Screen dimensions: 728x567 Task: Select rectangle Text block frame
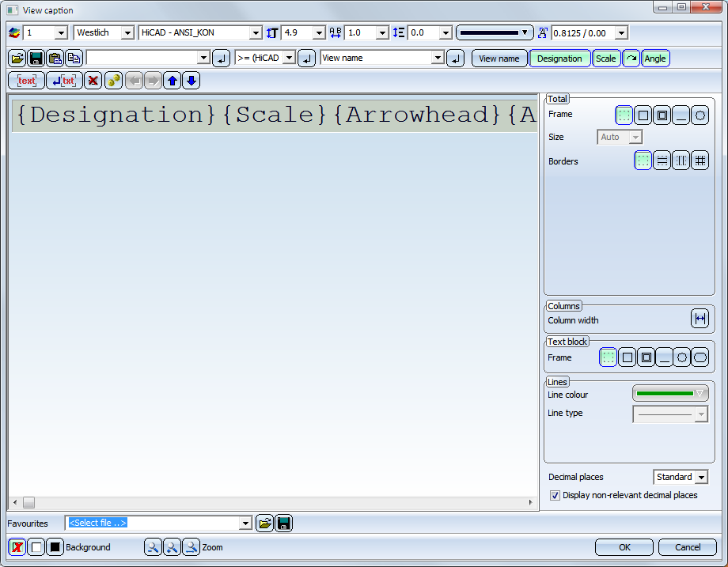click(x=628, y=357)
